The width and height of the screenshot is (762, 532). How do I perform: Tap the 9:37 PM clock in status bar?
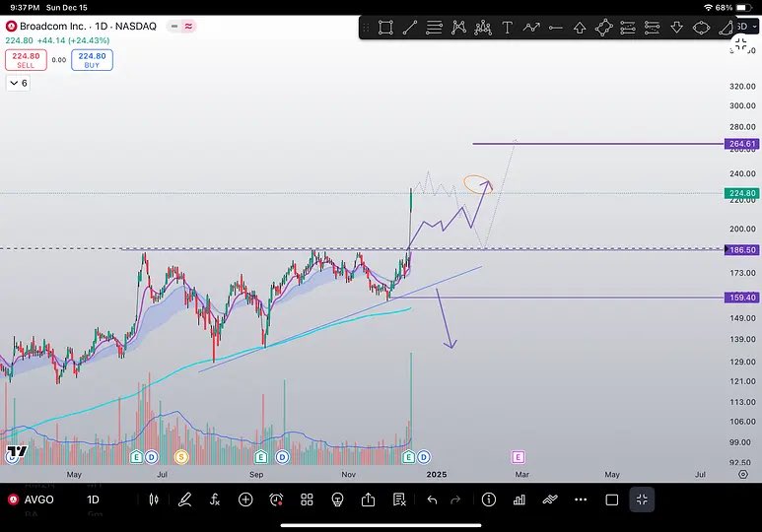tap(25, 8)
